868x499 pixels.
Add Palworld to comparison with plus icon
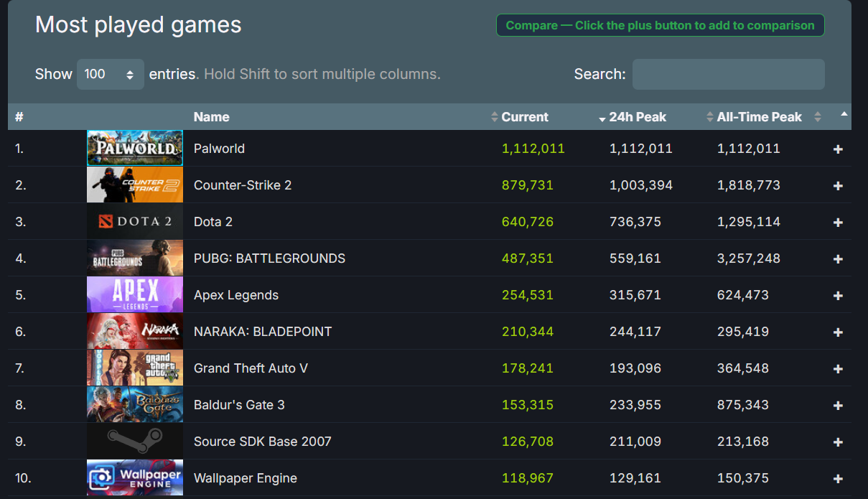tap(838, 149)
